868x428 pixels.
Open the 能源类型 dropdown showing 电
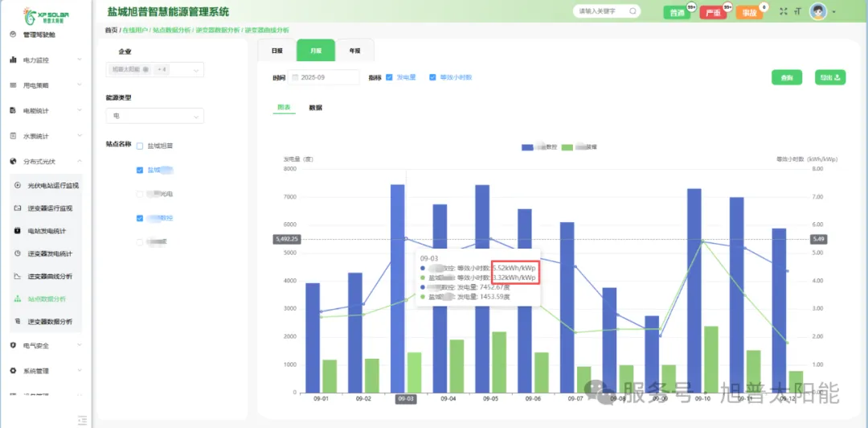[x=154, y=116]
